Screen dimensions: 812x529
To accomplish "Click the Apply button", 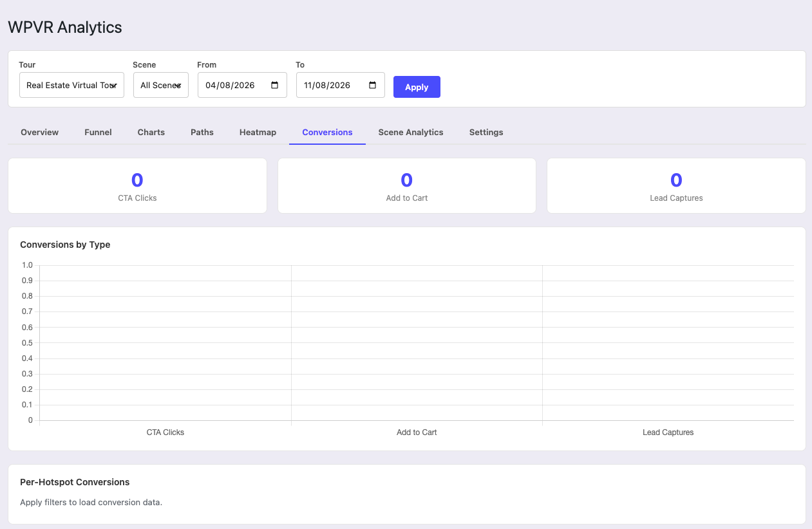I will tap(417, 87).
